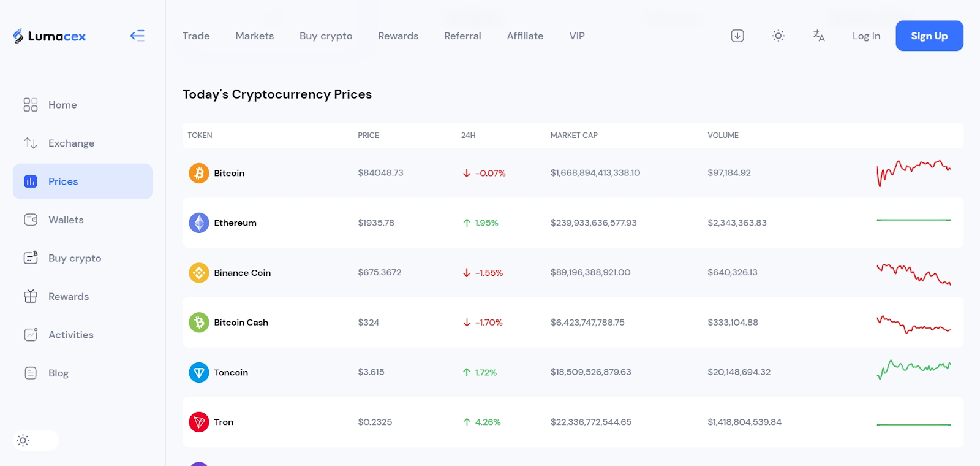The width and height of the screenshot is (980, 466).
Task: Click the Blog document icon in sidebar
Action: (x=31, y=373)
